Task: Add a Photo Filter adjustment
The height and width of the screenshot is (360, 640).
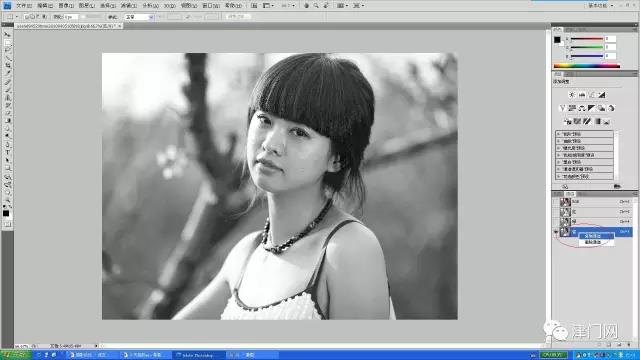Action: [x=602, y=108]
